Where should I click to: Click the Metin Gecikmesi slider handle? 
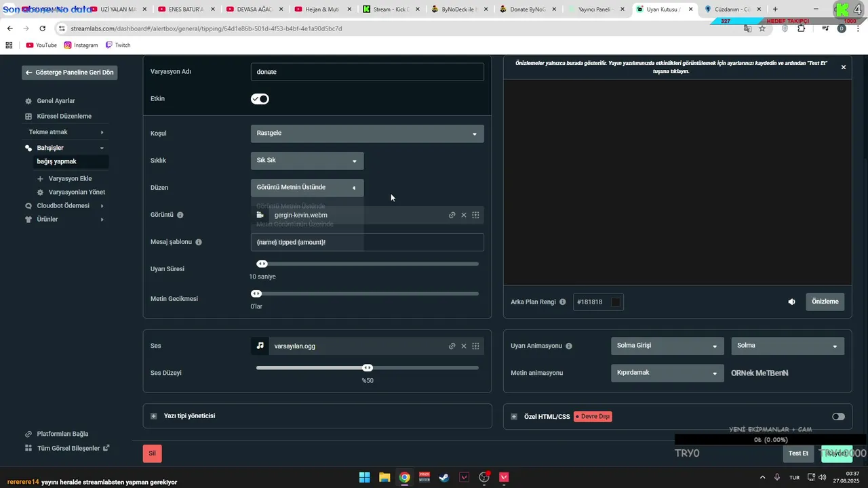coord(256,294)
